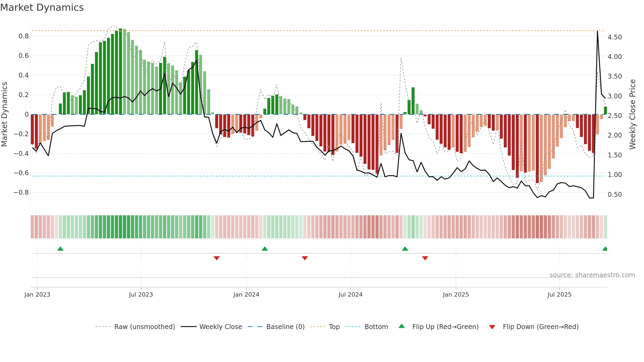Click the Jan 2025 x-axis label
644x362 pixels.
tap(456, 294)
